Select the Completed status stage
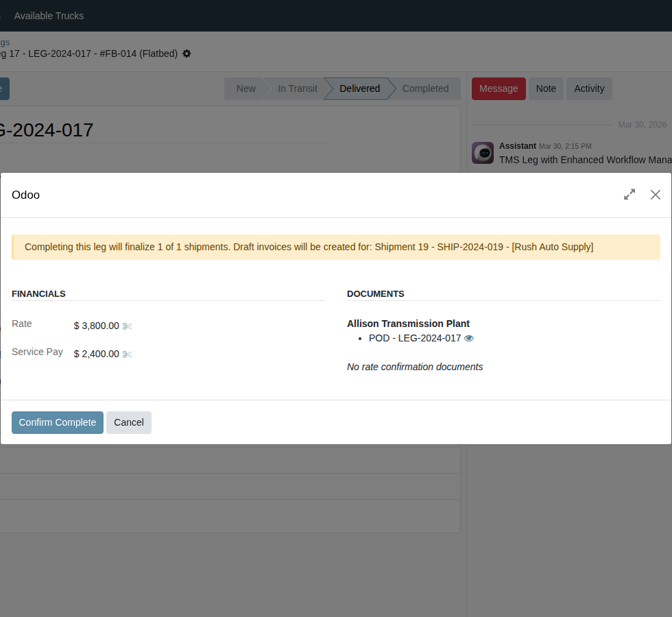The image size is (672, 617). tap(425, 88)
